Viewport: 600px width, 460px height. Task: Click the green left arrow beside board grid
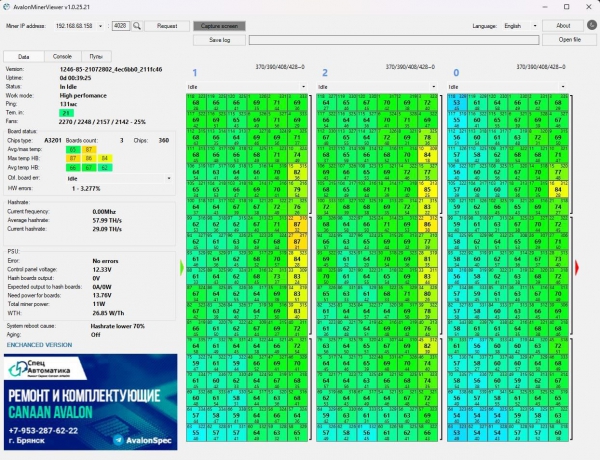tap(181, 267)
